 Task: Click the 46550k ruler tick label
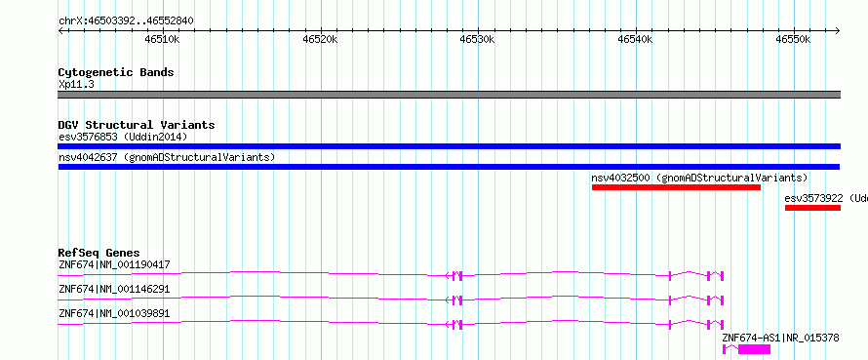click(793, 39)
